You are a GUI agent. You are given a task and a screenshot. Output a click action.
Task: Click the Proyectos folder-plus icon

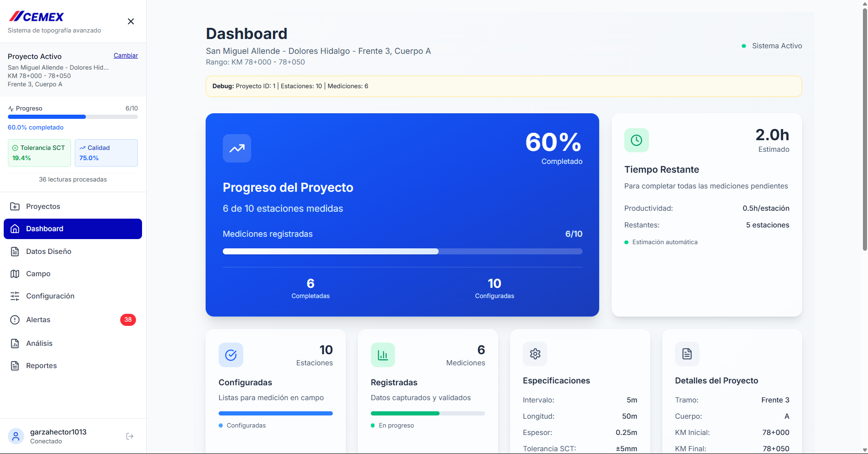(x=15, y=207)
